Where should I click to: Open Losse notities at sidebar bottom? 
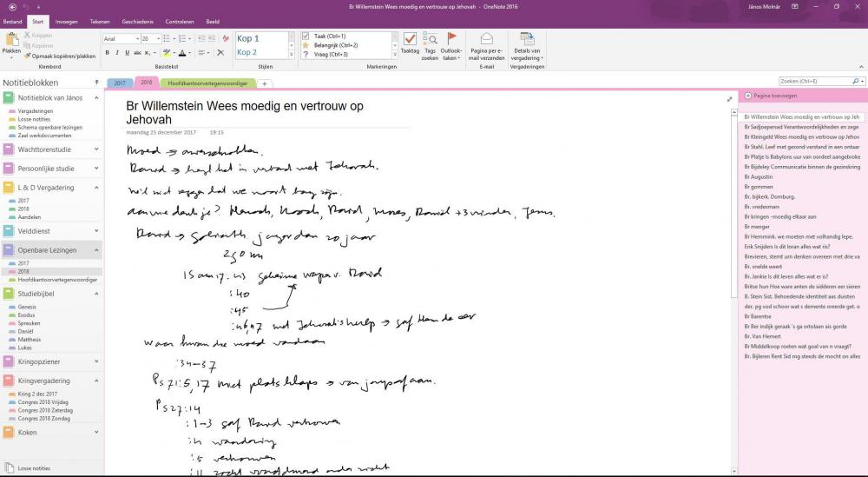click(x=28, y=468)
